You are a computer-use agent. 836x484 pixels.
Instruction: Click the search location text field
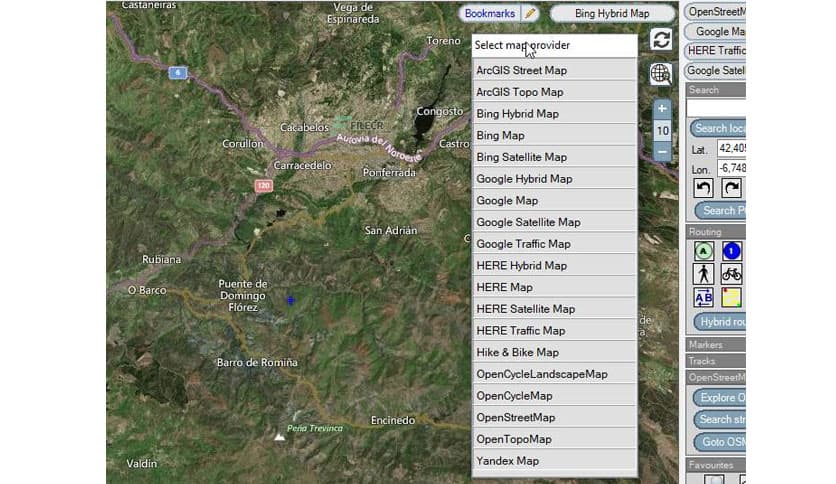tap(716, 108)
